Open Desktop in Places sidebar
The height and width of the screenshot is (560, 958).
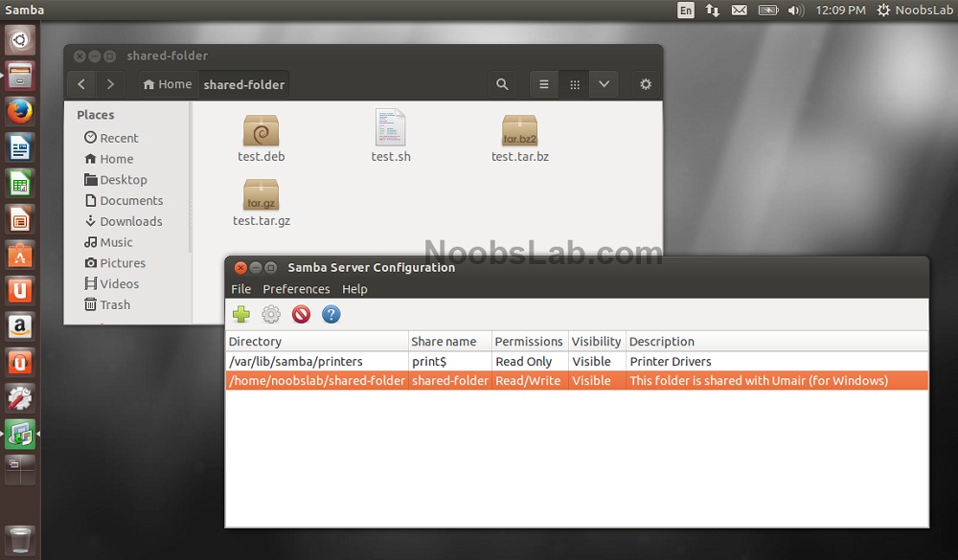(x=116, y=180)
